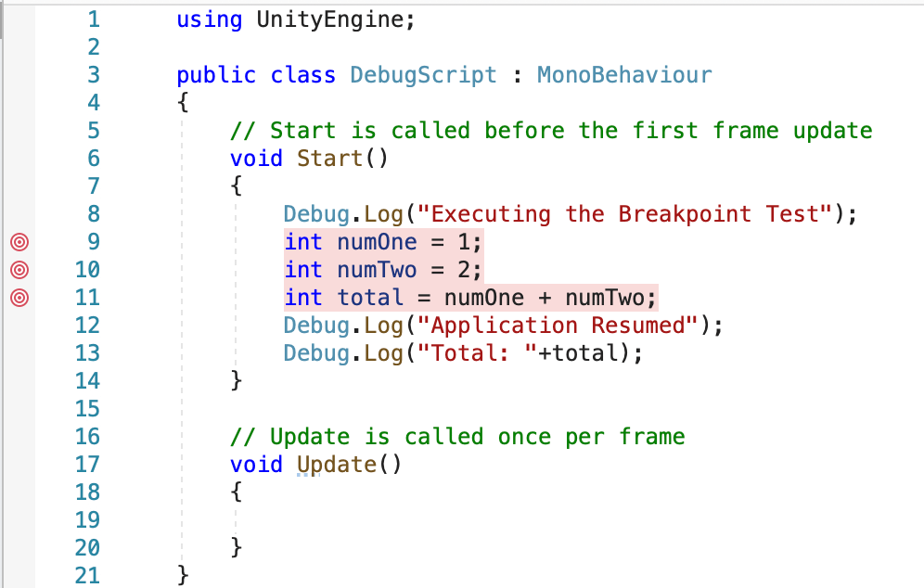Set a breakpoint beside line 5 comment

[19, 131]
